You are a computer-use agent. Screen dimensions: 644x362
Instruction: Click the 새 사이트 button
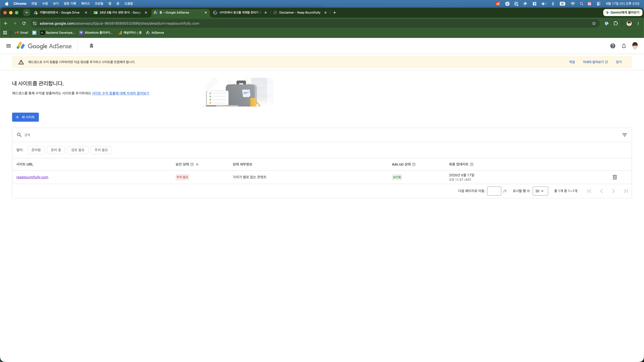[26, 117]
